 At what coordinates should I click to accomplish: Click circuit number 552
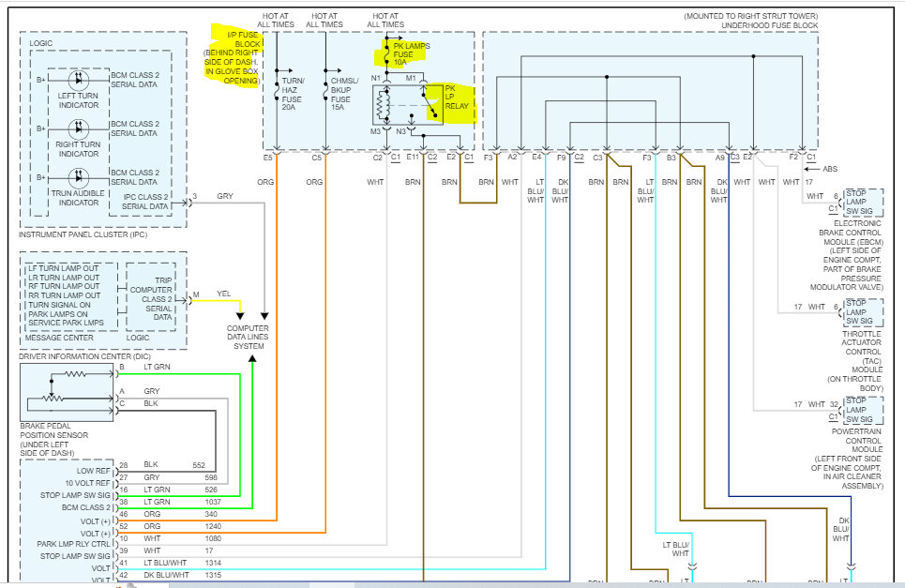pos(199,465)
